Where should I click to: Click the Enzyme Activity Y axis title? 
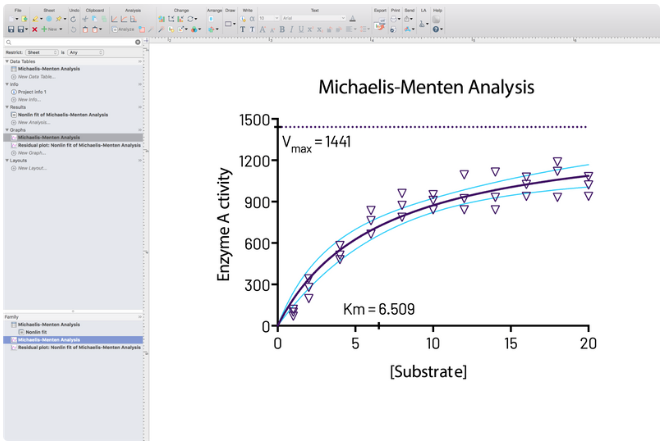click(223, 224)
